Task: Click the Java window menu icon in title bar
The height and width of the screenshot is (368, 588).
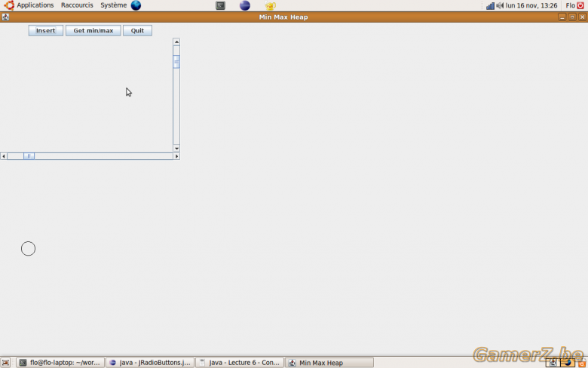Action: [5, 17]
